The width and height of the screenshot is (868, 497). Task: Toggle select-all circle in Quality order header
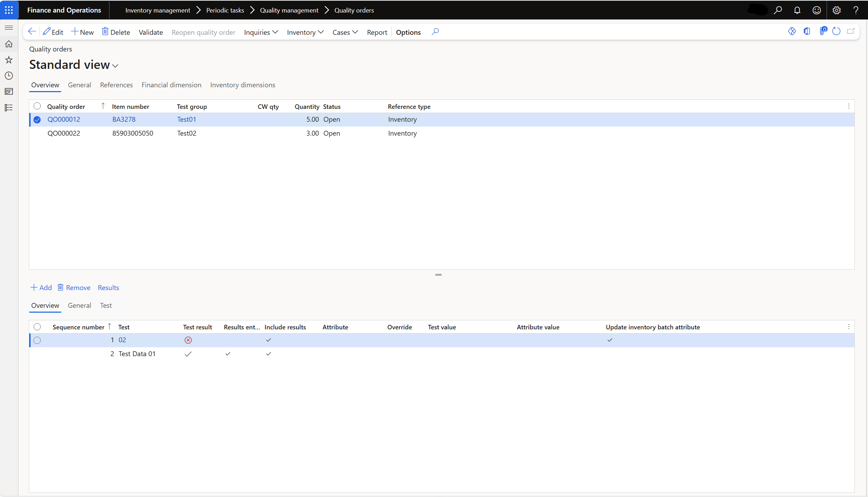37,106
